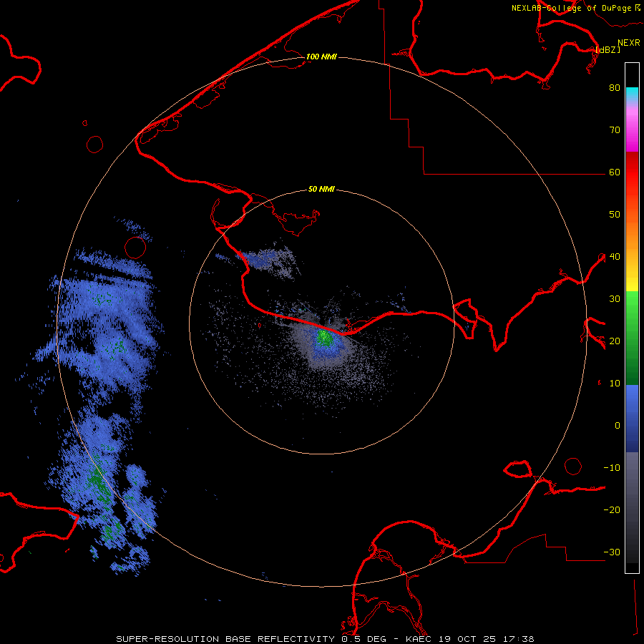Click the 0 value on the color scale
644x644 pixels.
click(x=618, y=426)
